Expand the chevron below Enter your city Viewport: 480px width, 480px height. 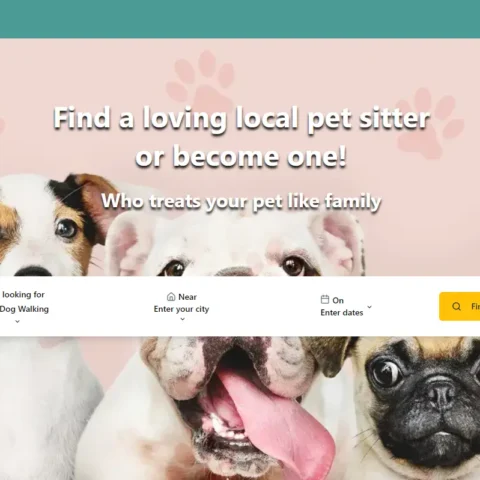[x=182, y=319]
